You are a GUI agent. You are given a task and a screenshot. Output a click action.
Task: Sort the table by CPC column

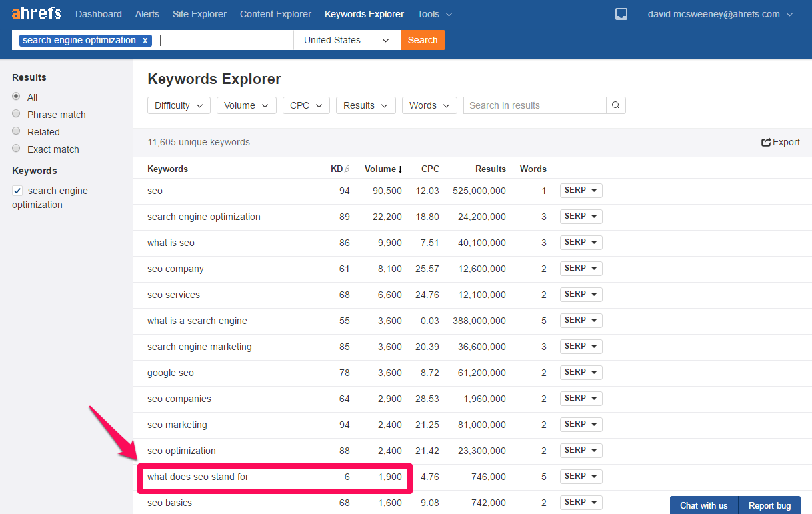click(430, 169)
